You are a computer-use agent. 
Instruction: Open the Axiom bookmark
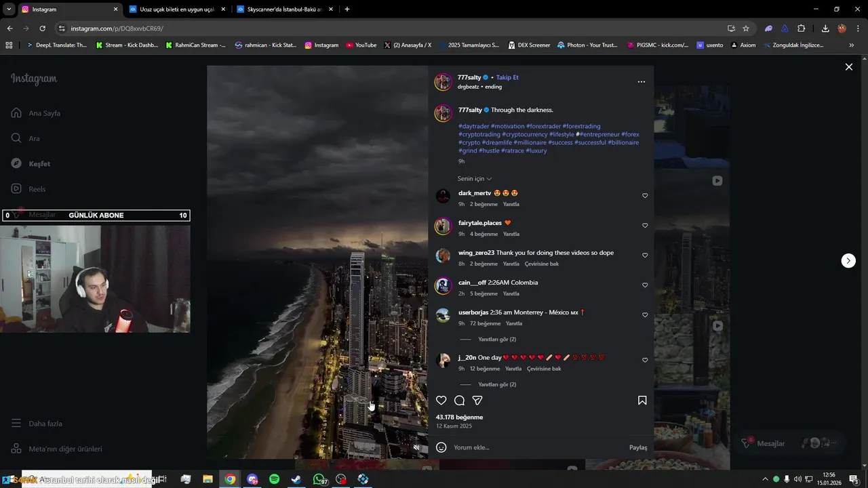point(743,45)
